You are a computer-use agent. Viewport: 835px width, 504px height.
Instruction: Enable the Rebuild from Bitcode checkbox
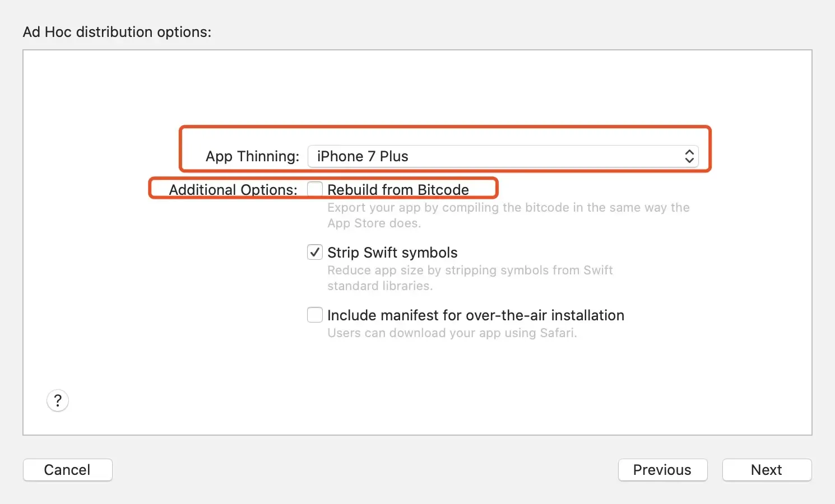[315, 189]
